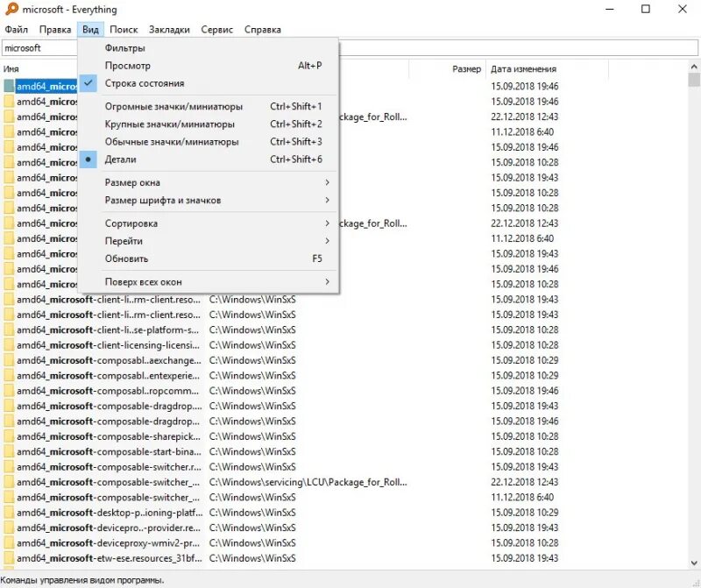Select amd64_microsoft-etw-ese.resources_31bf... file name
Screen dimensions: 701x588
pyautogui.click(x=109, y=558)
